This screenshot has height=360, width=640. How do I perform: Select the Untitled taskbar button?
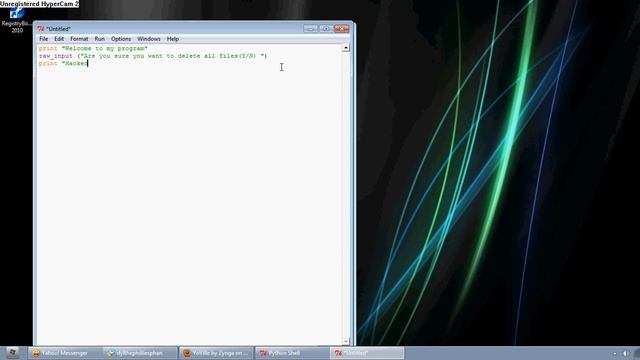[x=367, y=353]
